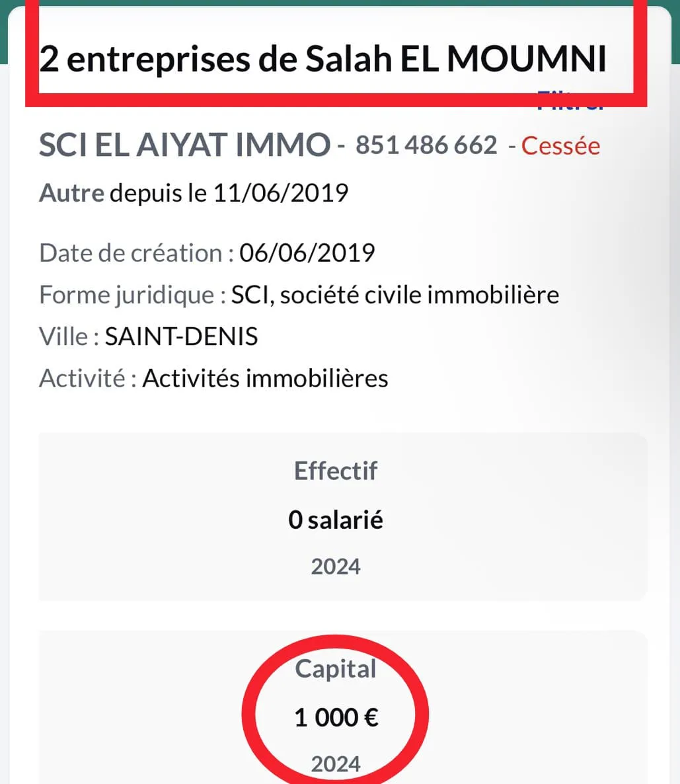Click the 'Activité' label

82,379
